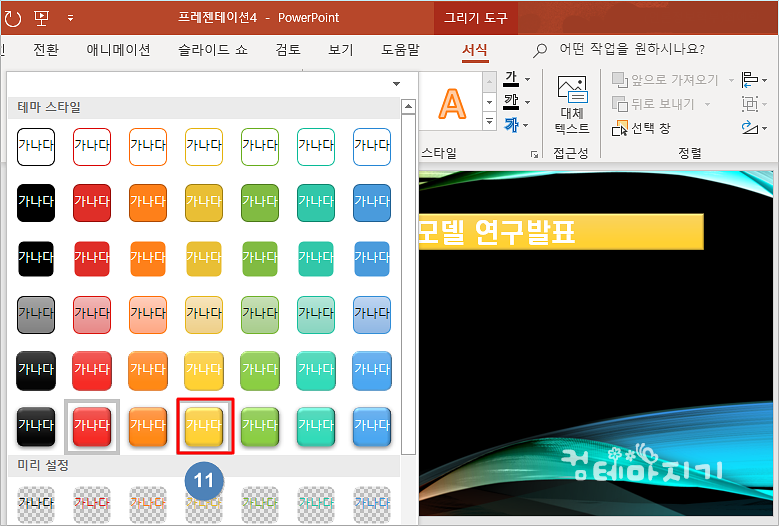Click the blue text effects 가 icon

click(511, 125)
